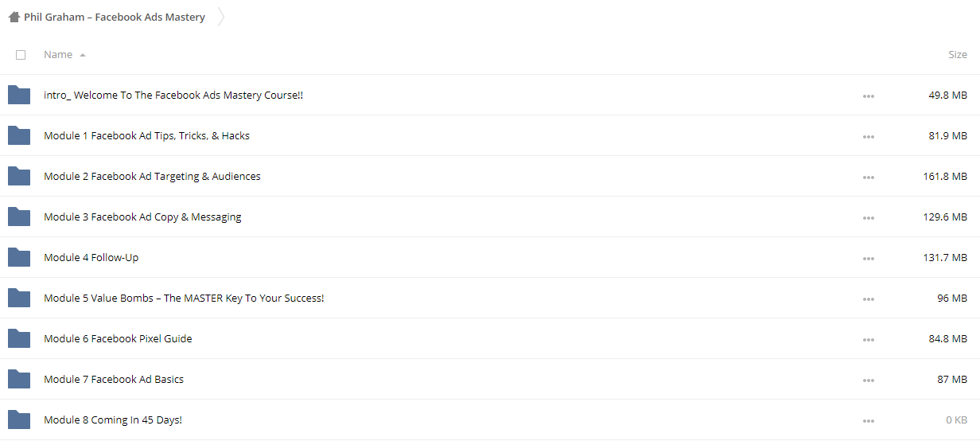
Task: Open Module 7 Facebook Ad Basics
Action: 114,380
